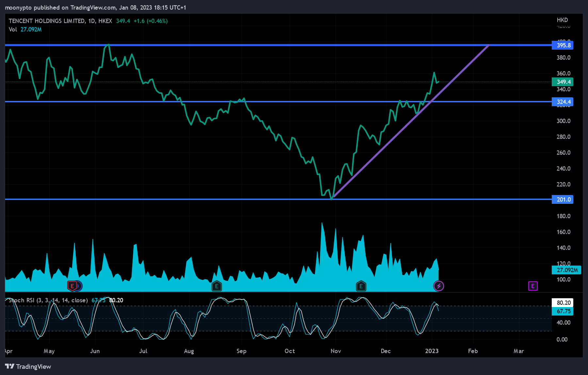Click the HKD currency label
Screen dimensions: 588x375
pyautogui.click(x=563, y=20)
